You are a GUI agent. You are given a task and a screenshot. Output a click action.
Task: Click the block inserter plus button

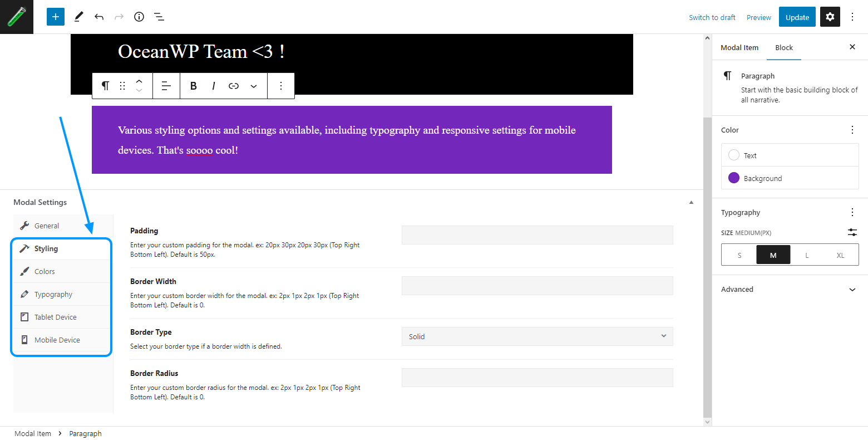[x=56, y=17]
